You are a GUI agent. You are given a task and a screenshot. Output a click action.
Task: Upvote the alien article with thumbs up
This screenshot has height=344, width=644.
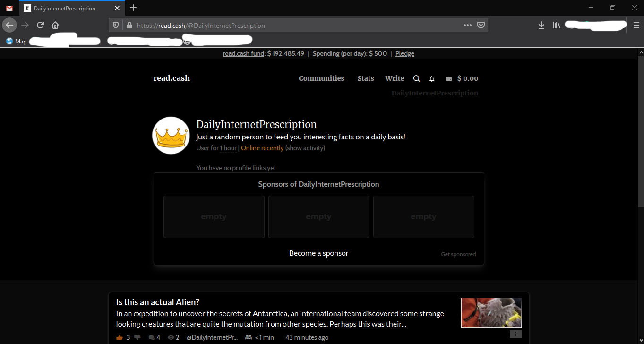coord(120,337)
